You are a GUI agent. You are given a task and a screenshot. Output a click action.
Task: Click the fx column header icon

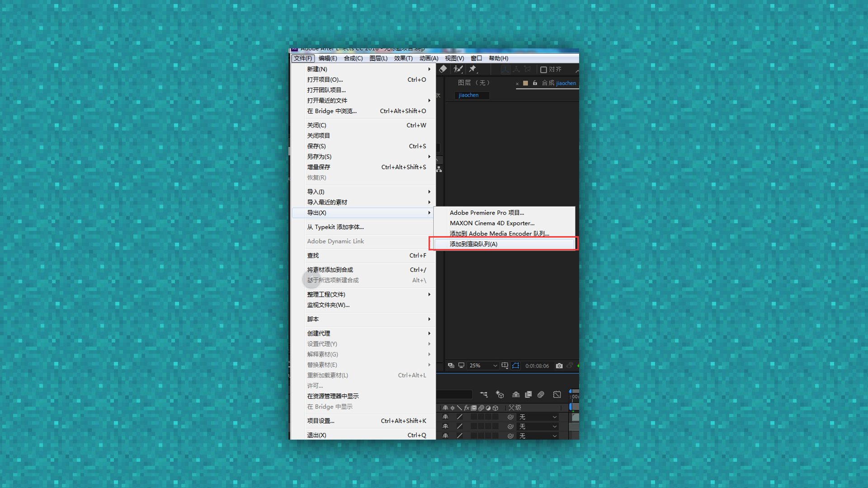(x=467, y=408)
